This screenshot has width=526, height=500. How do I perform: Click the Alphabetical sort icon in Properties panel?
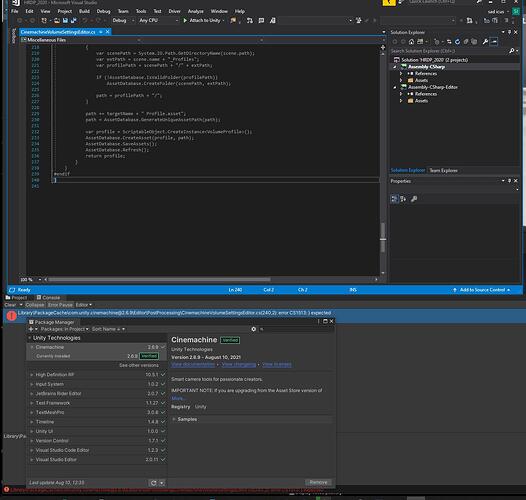tap(403, 199)
